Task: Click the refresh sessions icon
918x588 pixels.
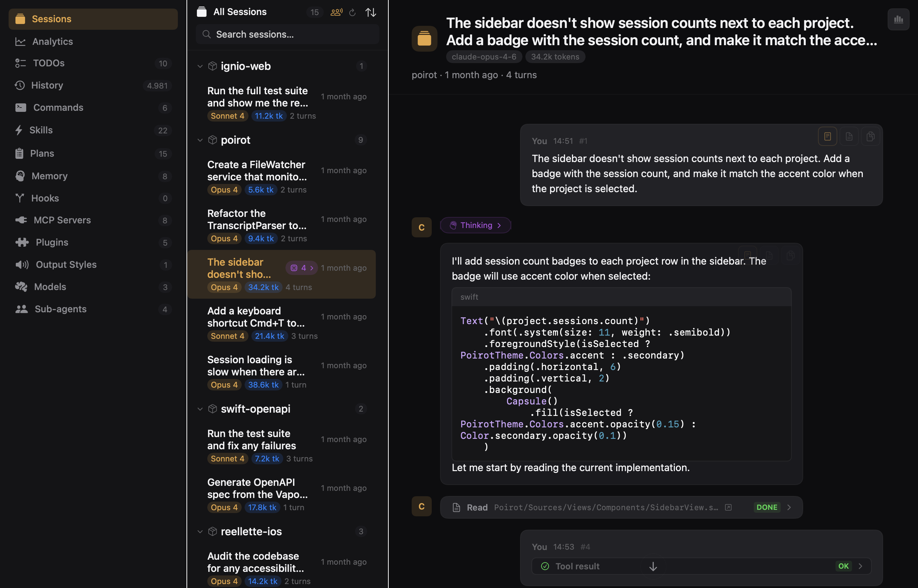Action: click(x=352, y=13)
